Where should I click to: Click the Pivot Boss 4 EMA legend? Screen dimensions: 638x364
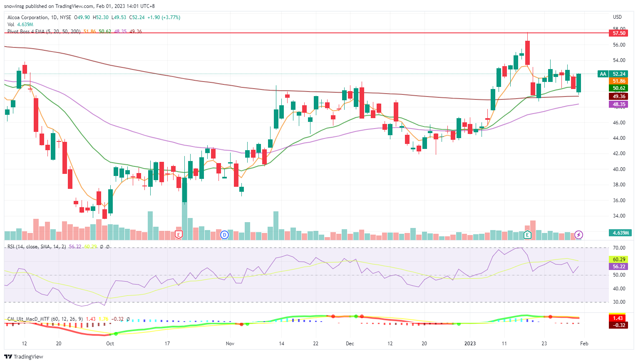[44, 32]
